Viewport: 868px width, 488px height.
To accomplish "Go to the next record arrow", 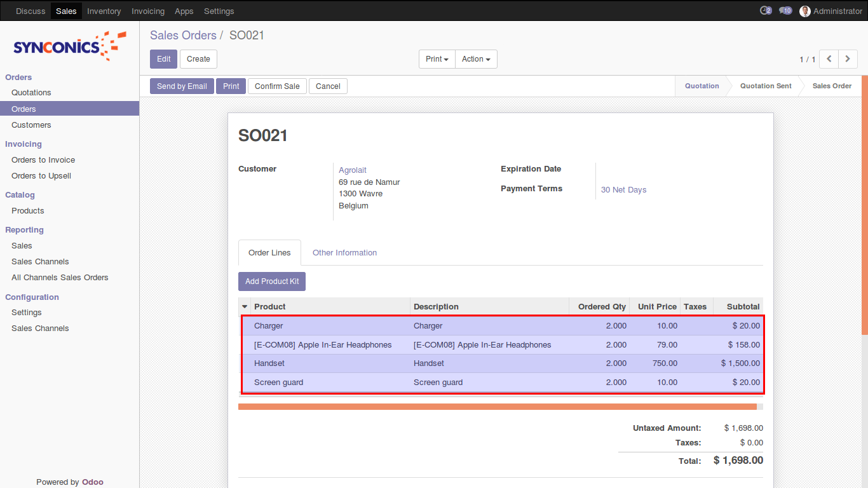I will click(848, 59).
